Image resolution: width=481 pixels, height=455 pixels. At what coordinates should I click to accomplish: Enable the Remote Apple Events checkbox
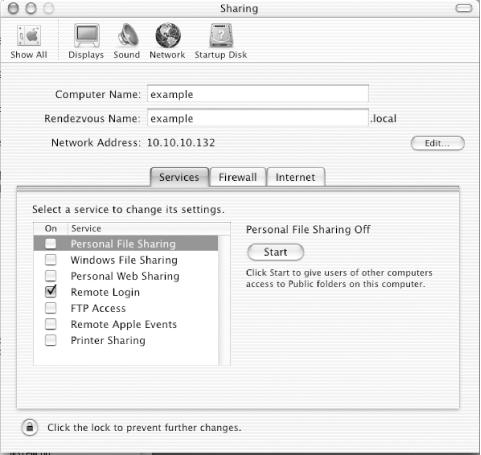pos(51,324)
